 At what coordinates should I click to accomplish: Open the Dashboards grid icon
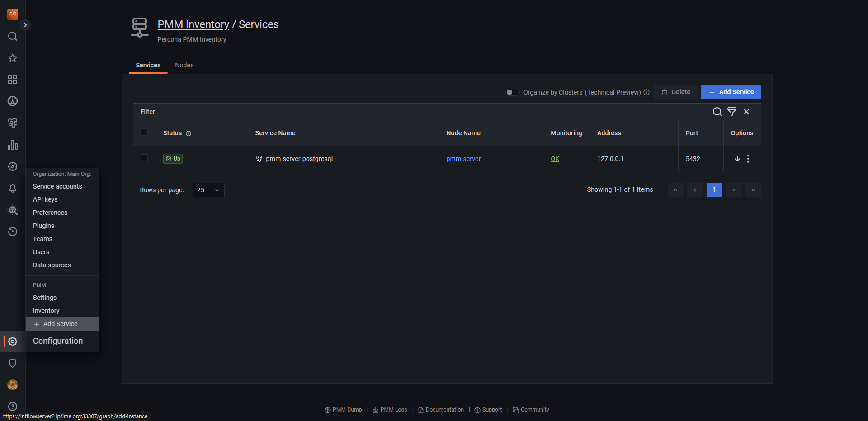coord(13,80)
